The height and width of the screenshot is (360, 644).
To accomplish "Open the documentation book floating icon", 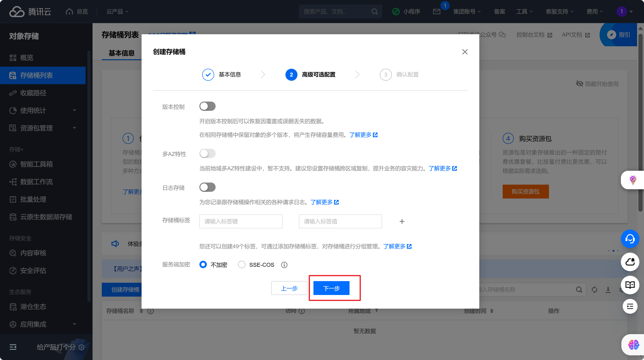I will tap(630, 285).
